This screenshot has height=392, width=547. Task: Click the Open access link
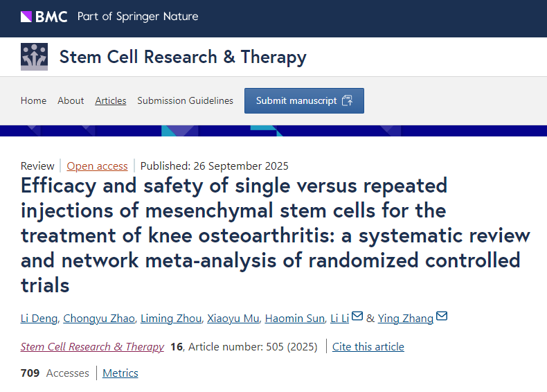click(x=97, y=166)
